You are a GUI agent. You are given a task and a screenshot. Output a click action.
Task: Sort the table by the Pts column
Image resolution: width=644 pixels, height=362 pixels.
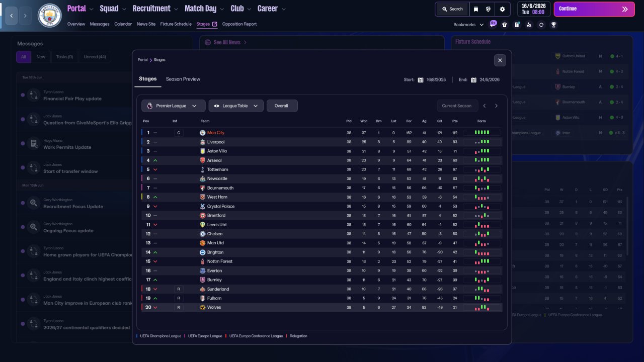[x=455, y=121]
